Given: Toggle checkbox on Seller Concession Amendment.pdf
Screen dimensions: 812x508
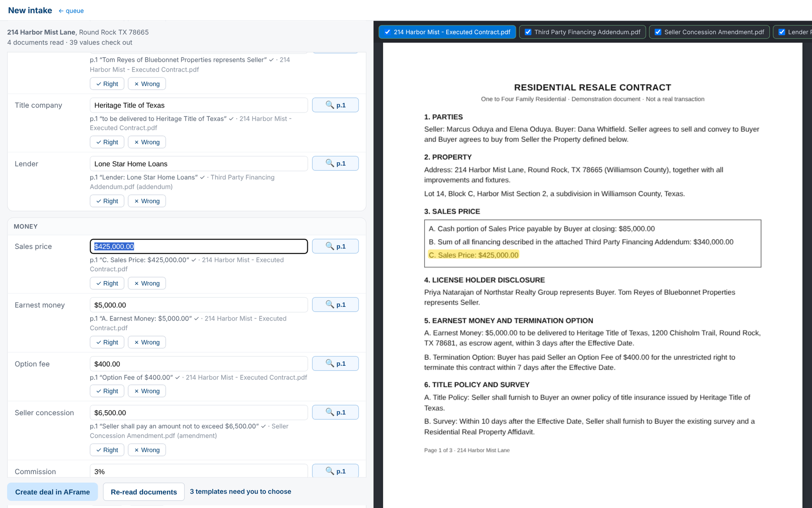Looking at the screenshot, I should tap(658, 32).
